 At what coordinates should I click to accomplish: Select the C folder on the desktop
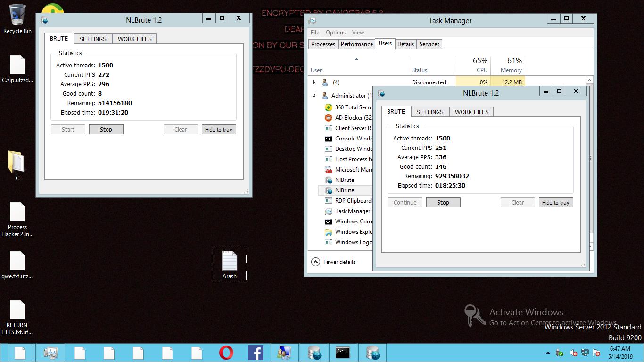pyautogui.click(x=17, y=165)
